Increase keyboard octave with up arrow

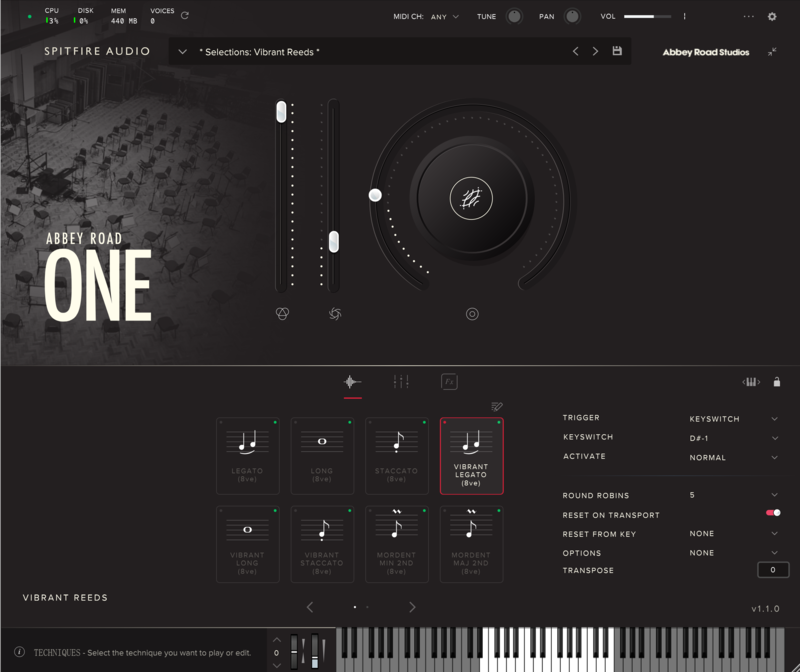point(277,640)
